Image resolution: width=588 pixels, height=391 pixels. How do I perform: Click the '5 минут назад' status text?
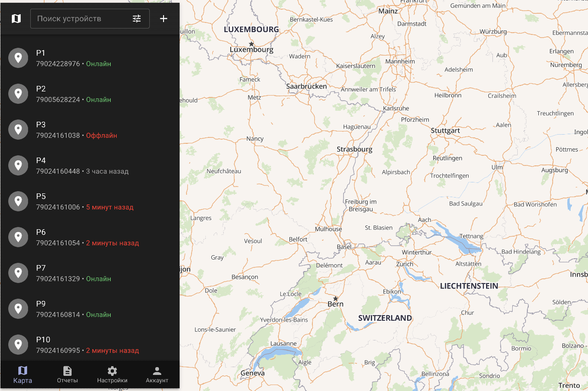pyautogui.click(x=110, y=207)
